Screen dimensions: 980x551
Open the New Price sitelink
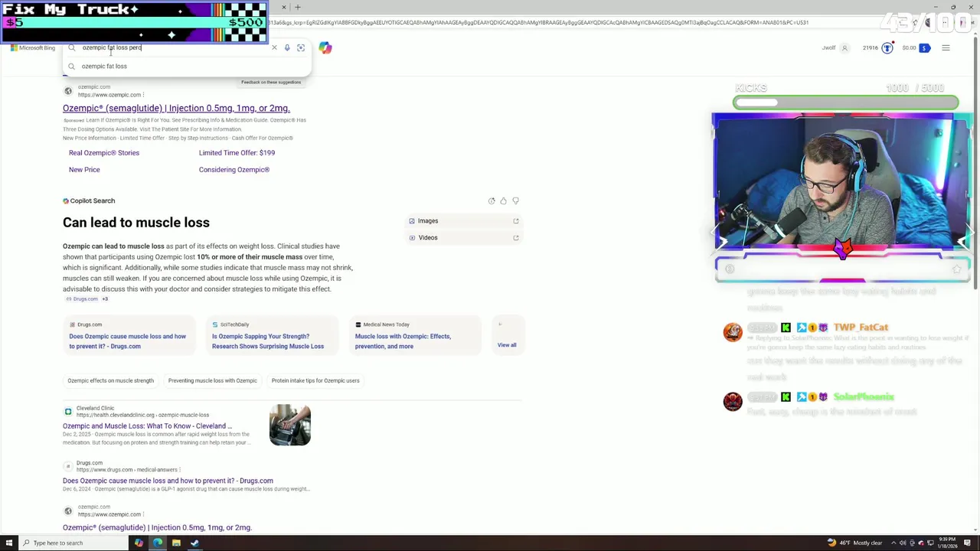pyautogui.click(x=84, y=170)
